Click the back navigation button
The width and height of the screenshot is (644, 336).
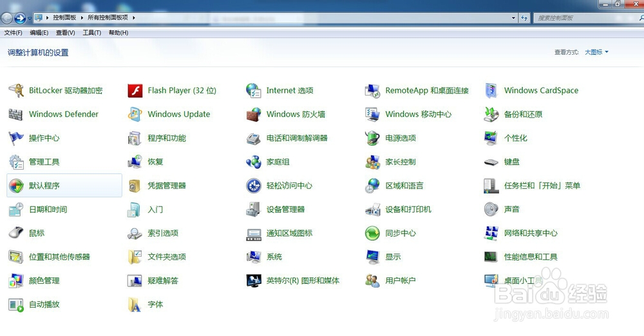click(7, 18)
